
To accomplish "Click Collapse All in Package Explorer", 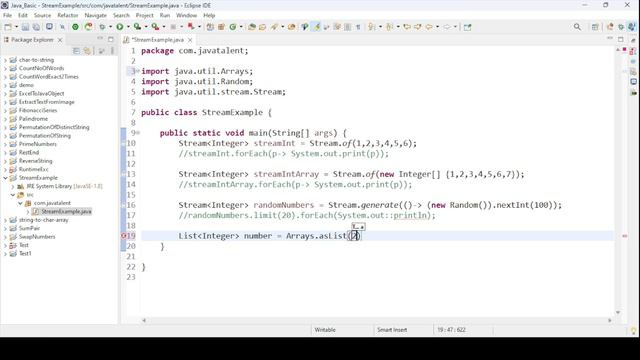I will [x=76, y=51].
